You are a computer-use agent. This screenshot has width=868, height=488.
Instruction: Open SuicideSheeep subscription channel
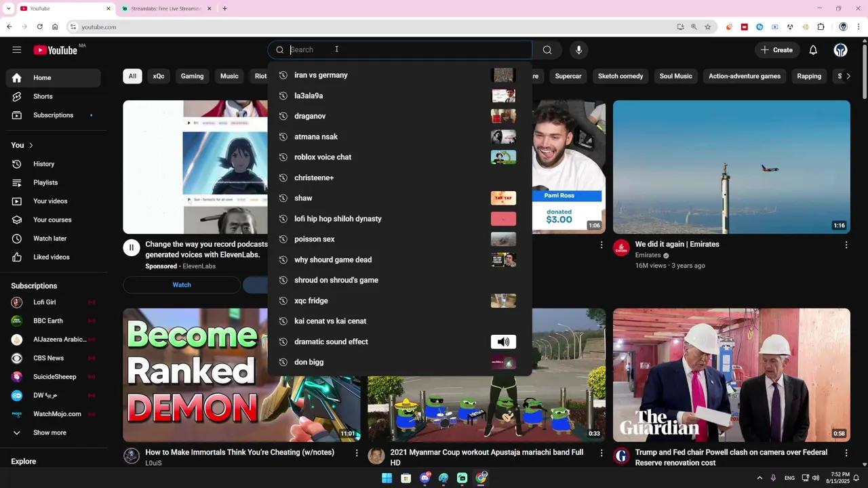53,377
